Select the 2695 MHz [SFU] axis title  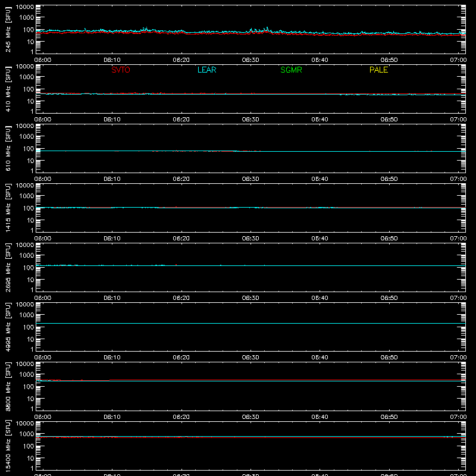pyautogui.click(x=8, y=267)
